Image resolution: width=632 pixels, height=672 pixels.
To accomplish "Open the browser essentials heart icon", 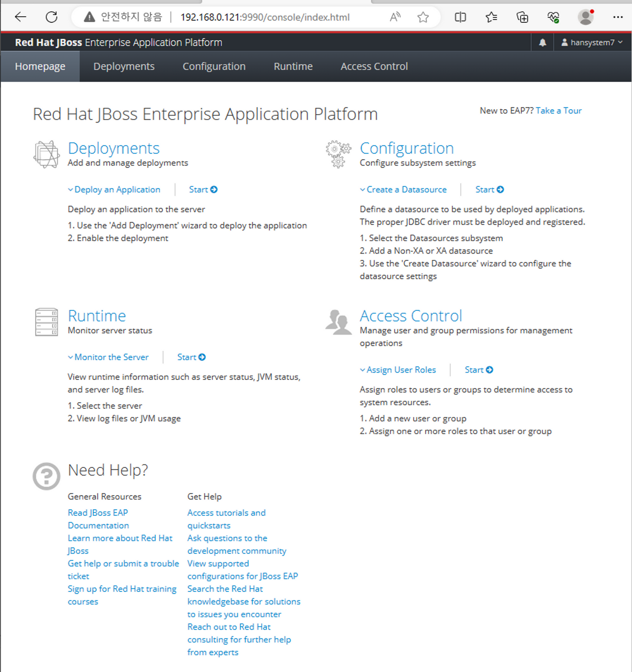I will tap(553, 17).
